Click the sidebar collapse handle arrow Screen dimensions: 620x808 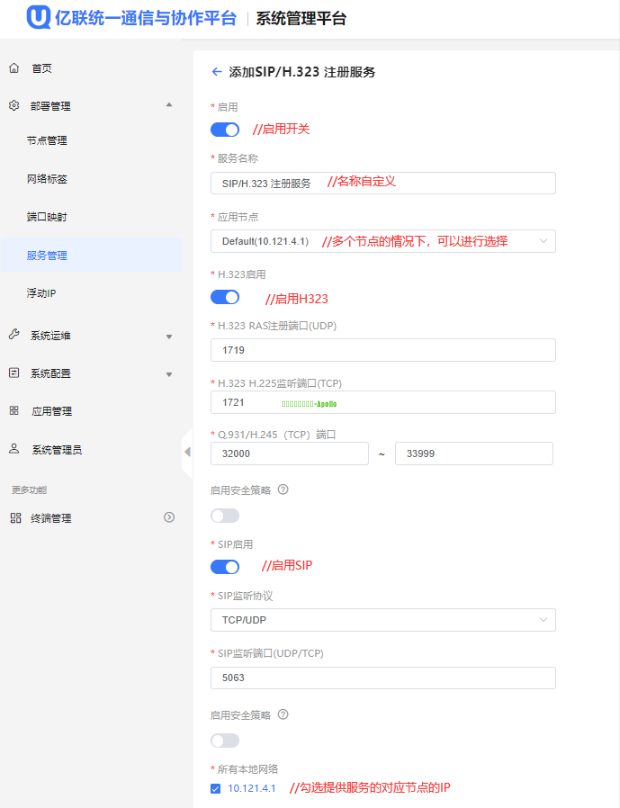click(x=187, y=451)
